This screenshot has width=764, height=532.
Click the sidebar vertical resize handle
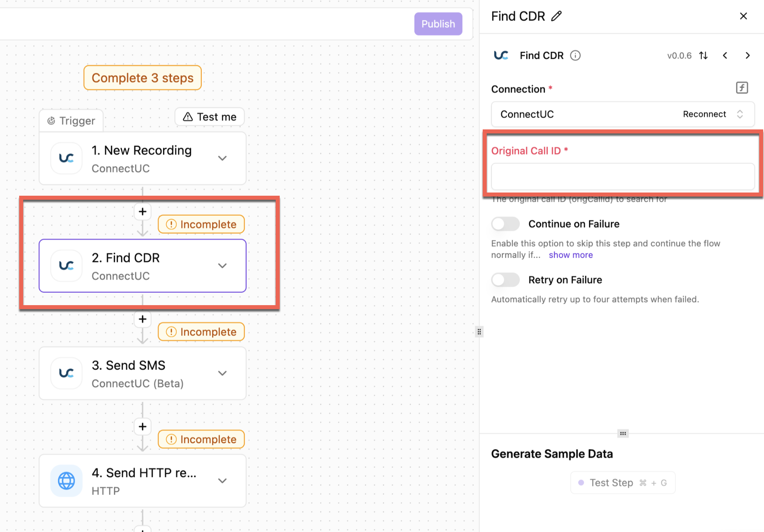pyautogui.click(x=479, y=332)
